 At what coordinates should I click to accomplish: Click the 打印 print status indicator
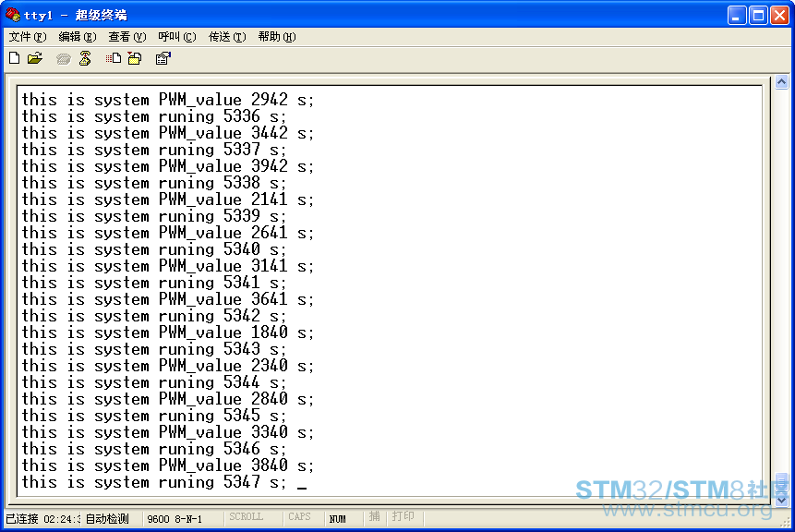(x=404, y=516)
